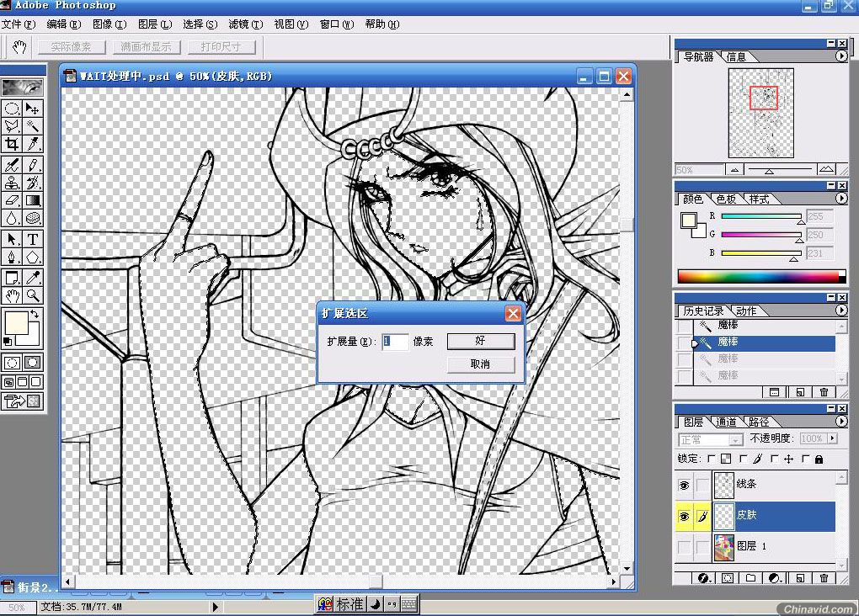
Task: Delete history state with trash icon
Action: coord(824,392)
